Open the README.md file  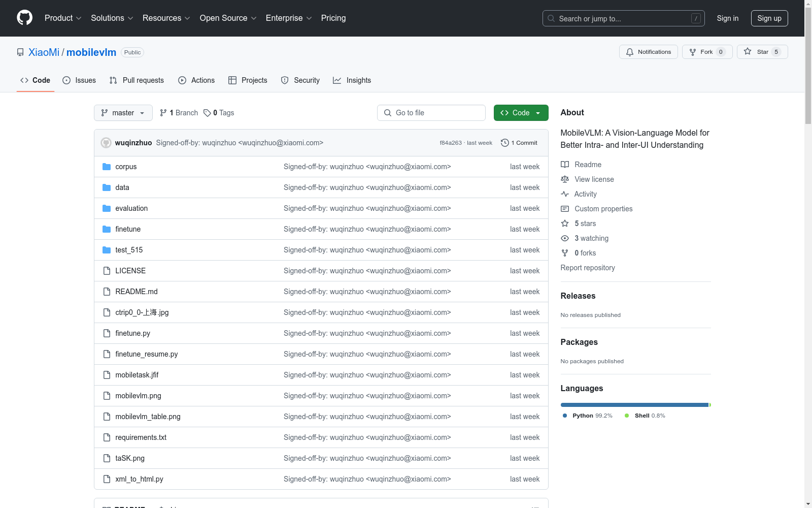coord(137,292)
